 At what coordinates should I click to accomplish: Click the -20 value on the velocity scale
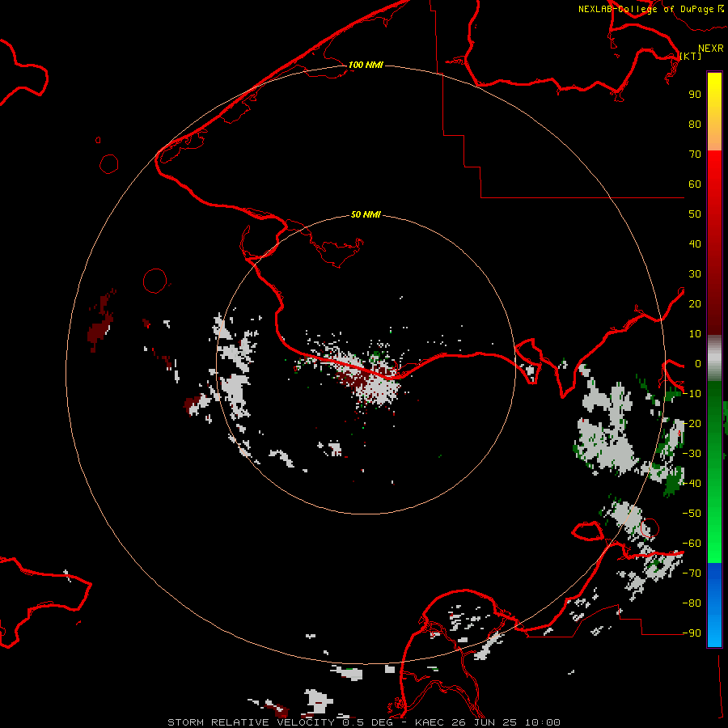click(x=692, y=423)
